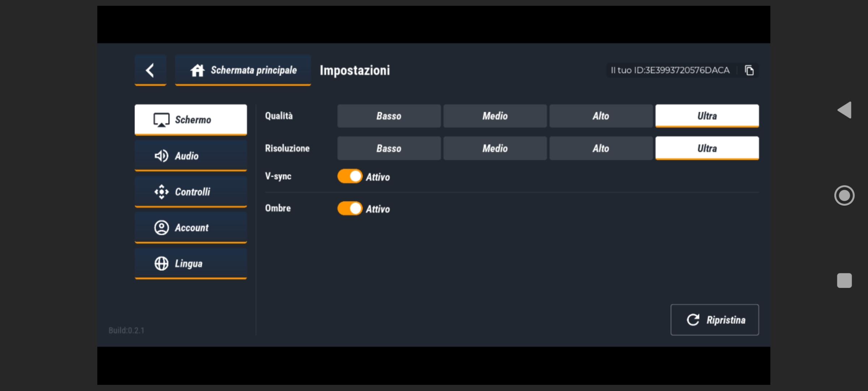The image size is (868, 391).
Task: Click the home icon for Schermata principale
Action: point(197,70)
